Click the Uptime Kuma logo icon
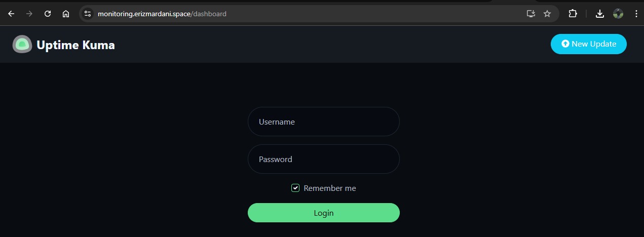The image size is (644, 237). (22, 45)
